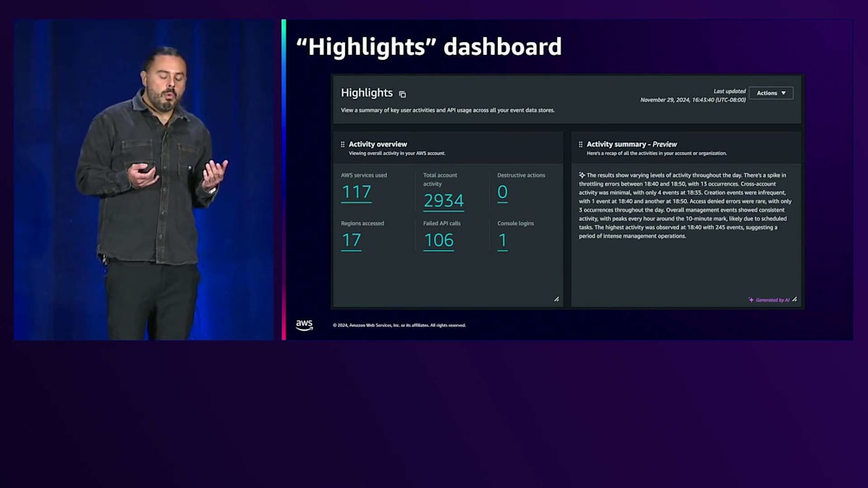The width and height of the screenshot is (868, 488).
Task: Click the 'View a summary of key user activities' description
Action: point(448,111)
